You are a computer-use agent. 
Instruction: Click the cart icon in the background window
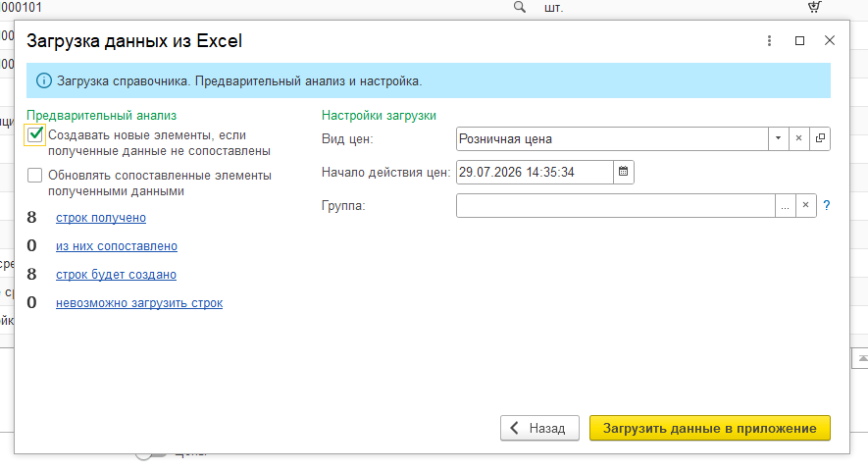tap(814, 7)
